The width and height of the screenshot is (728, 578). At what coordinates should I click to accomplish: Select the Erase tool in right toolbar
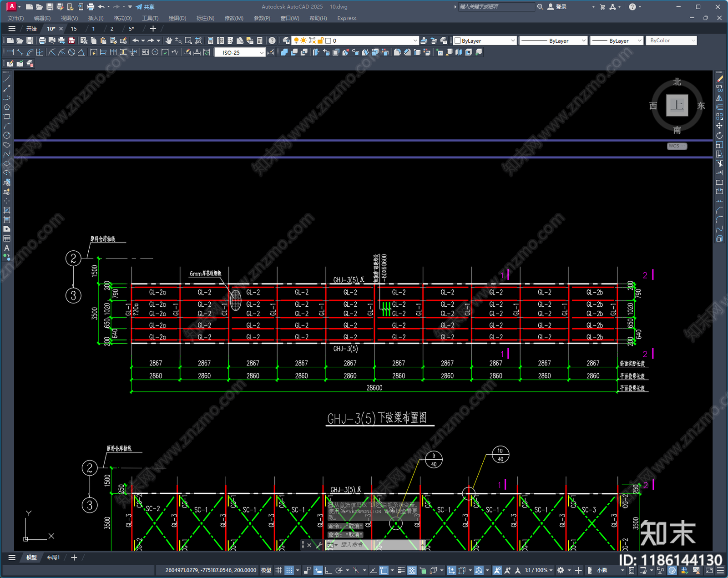point(719,79)
